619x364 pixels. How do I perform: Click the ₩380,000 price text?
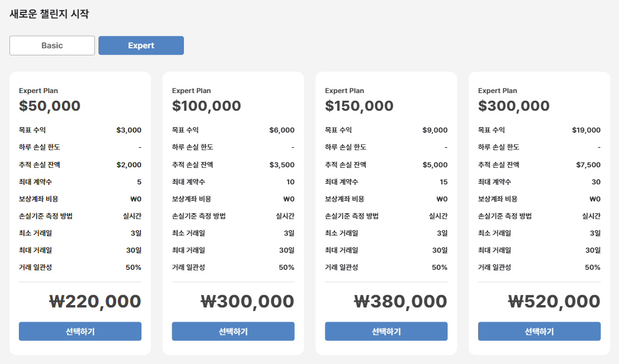(401, 302)
